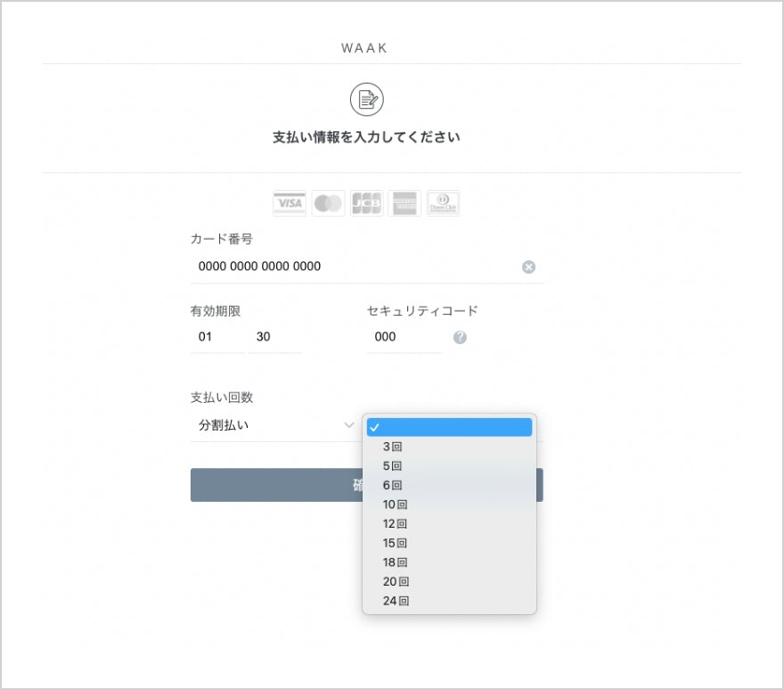
Task: Click the JCB card logo
Action: point(366,203)
